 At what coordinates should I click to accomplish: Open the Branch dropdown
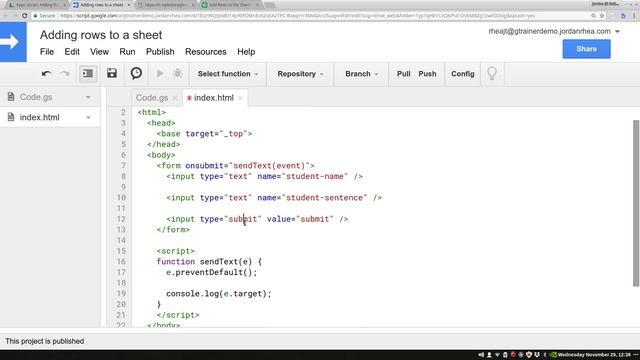(362, 74)
